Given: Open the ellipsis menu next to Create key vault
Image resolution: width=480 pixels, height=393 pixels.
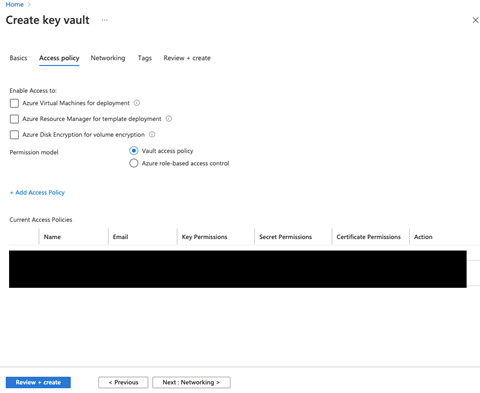Looking at the screenshot, I should click(x=105, y=20).
